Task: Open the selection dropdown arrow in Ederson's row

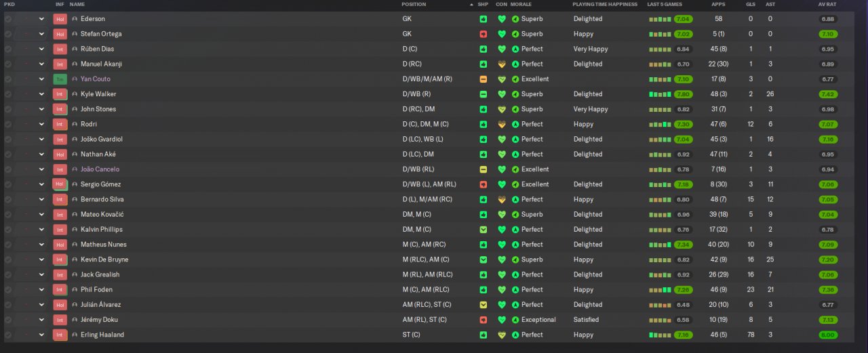Action: point(41,19)
